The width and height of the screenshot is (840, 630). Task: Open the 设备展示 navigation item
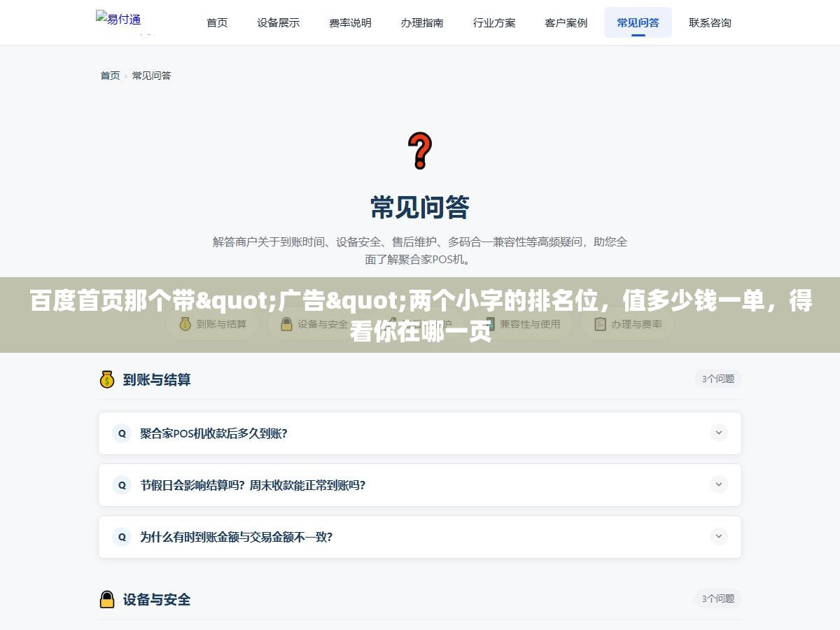pyautogui.click(x=278, y=22)
